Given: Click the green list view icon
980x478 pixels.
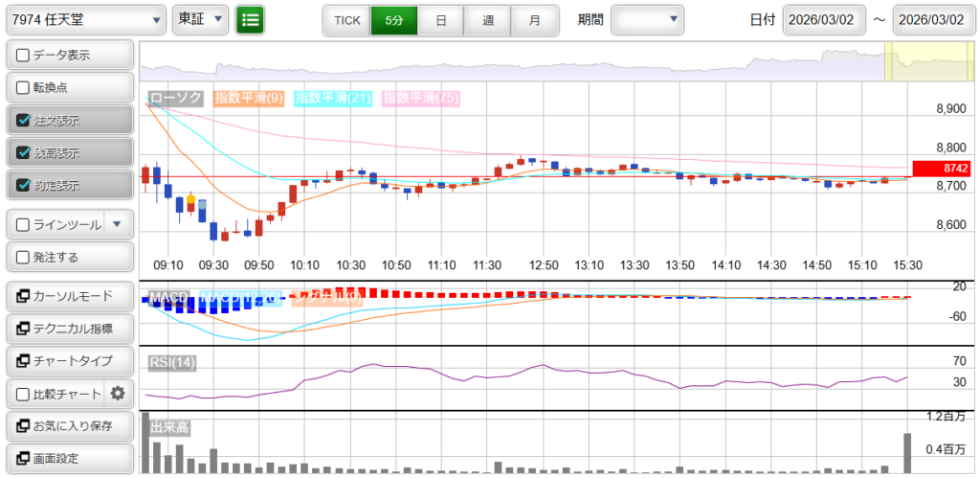Looking at the screenshot, I should [251, 19].
